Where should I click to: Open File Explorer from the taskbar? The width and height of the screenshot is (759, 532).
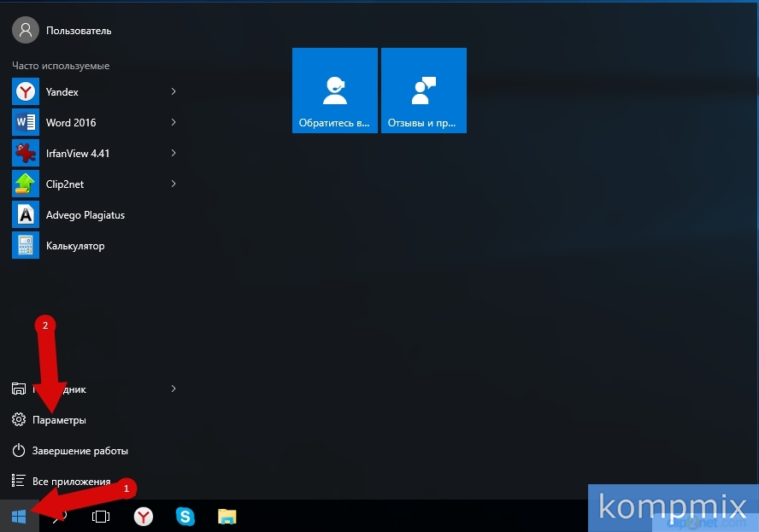(227, 517)
